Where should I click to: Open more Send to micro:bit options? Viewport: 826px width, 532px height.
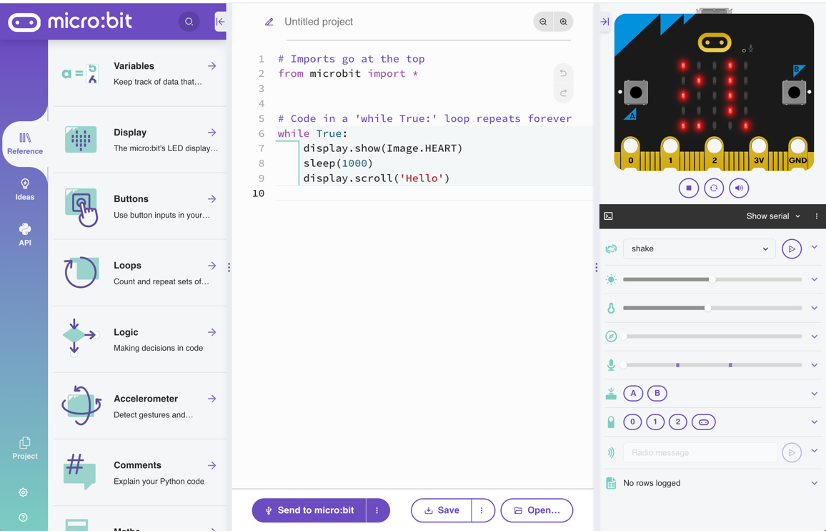click(x=377, y=510)
